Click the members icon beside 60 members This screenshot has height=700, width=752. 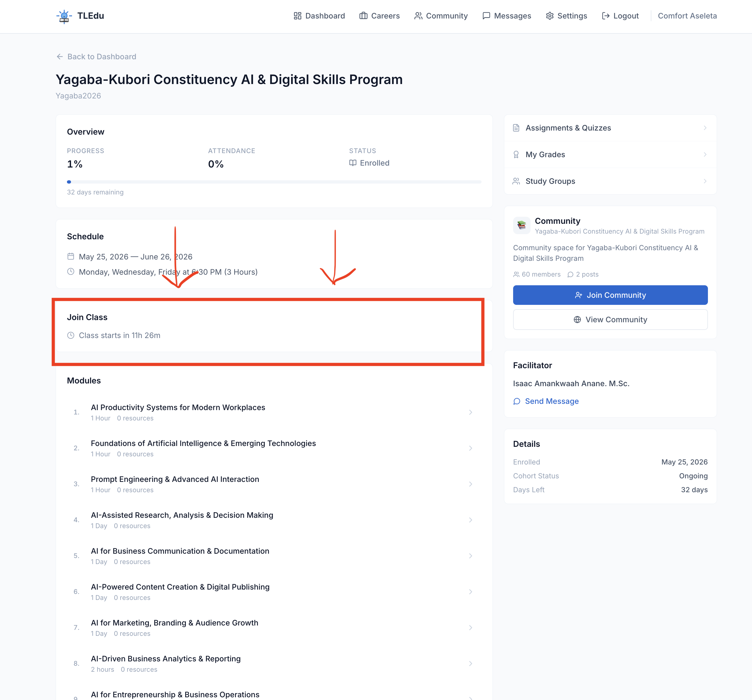(x=516, y=274)
